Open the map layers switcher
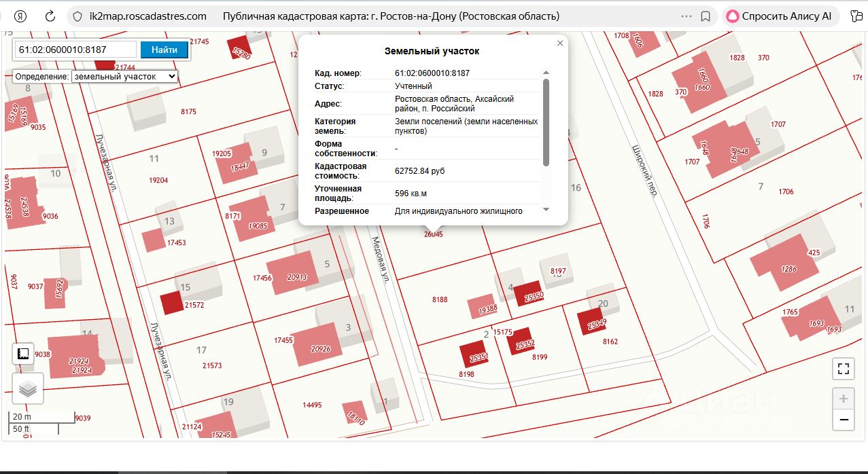 click(x=28, y=389)
